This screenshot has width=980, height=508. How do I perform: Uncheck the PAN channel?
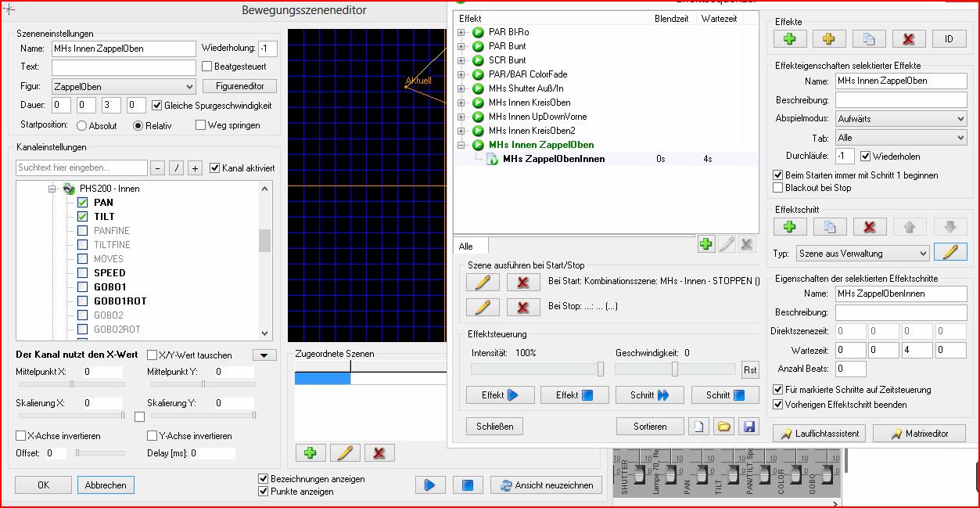(x=82, y=203)
